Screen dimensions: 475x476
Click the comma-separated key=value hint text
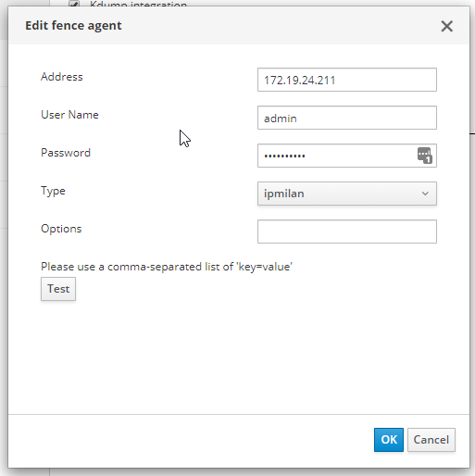click(167, 267)
